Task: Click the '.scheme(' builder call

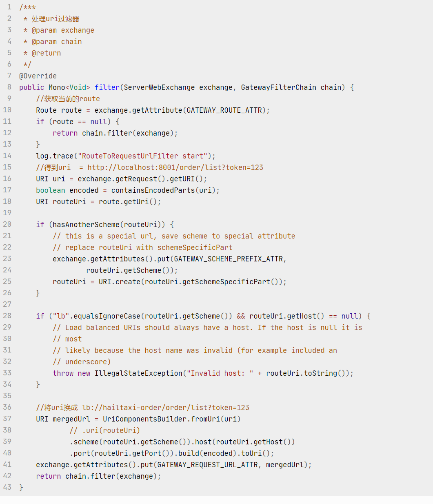Action: click(x=86, y=442)
